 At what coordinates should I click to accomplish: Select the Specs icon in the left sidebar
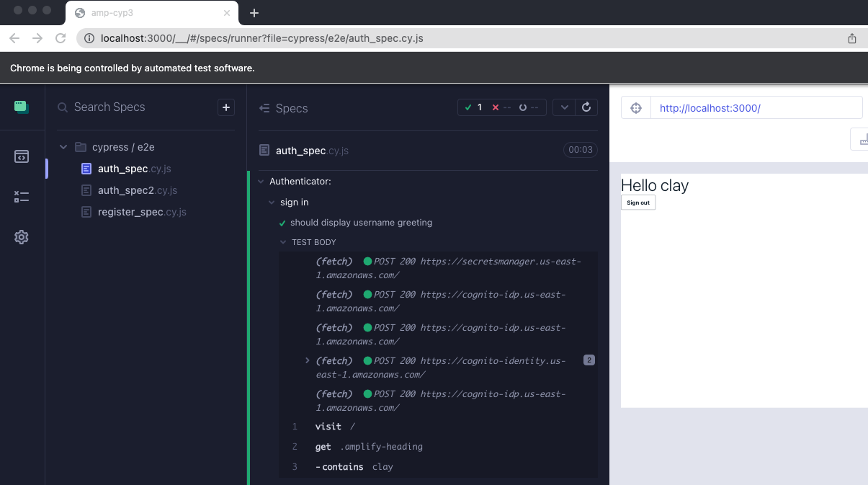(x=22, y=156)
